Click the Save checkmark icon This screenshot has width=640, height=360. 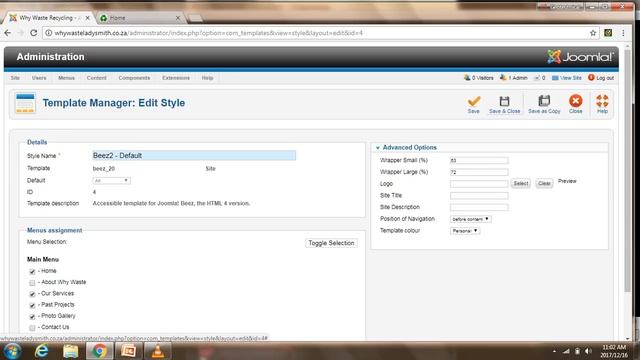[x=473, y=101]
